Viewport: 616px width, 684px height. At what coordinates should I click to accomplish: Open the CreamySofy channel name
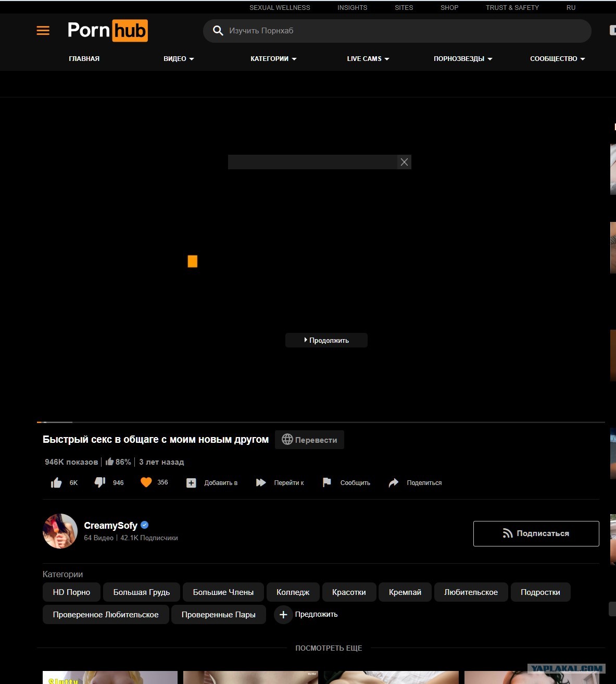pos(110,526)
